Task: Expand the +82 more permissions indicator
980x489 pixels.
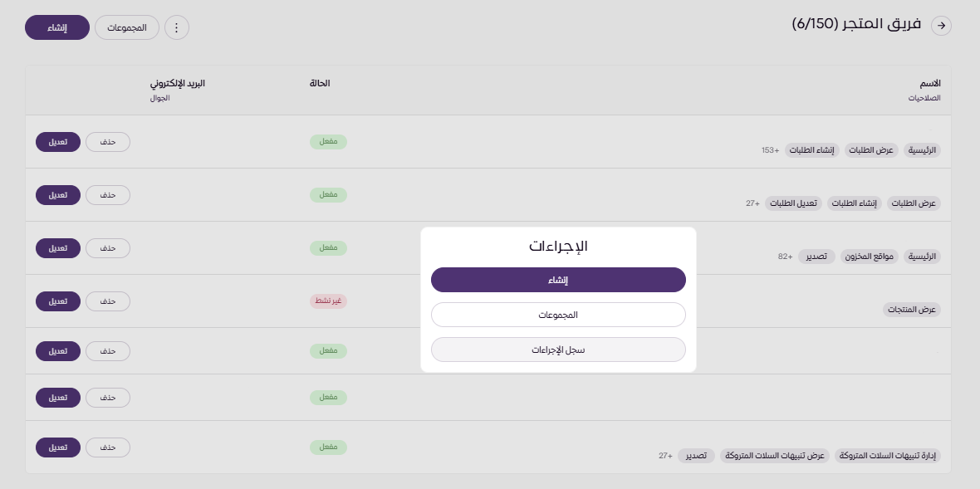Action: coord(786,257)
